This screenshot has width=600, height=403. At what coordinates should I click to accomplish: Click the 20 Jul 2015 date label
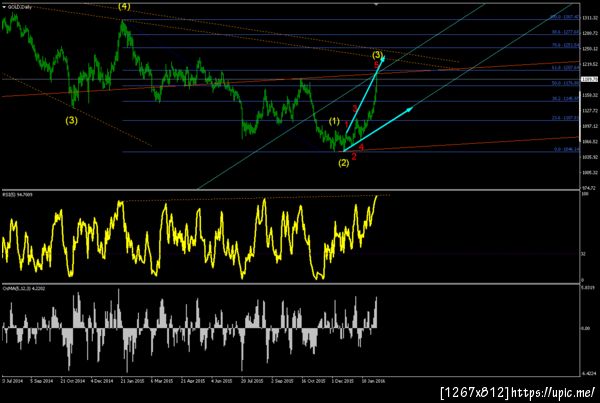tap(252, 381)
